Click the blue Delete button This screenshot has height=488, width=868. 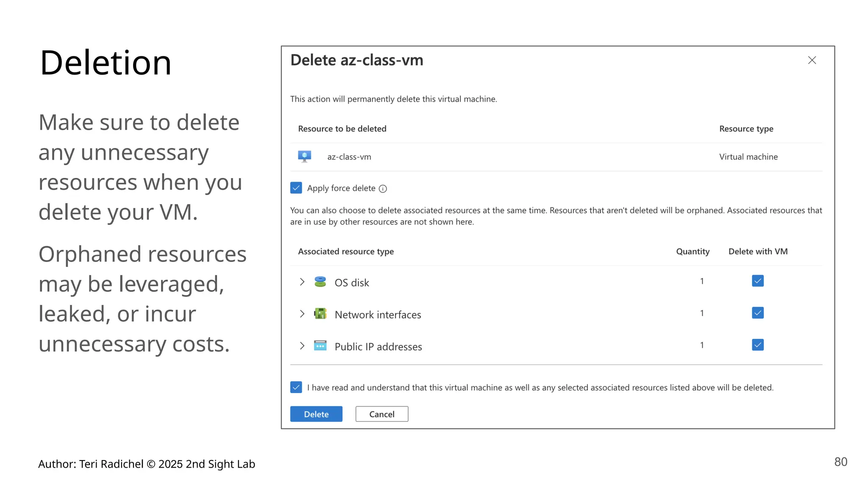pos(316,414)
